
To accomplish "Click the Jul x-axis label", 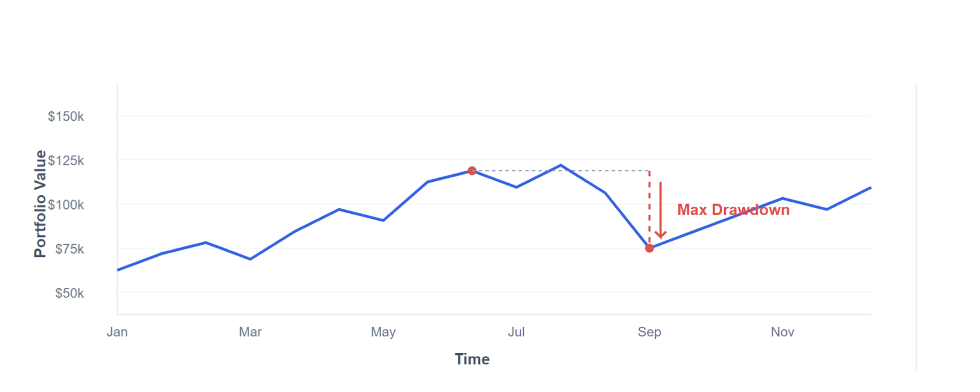I will pyautogui.click(x=516, y=332).
